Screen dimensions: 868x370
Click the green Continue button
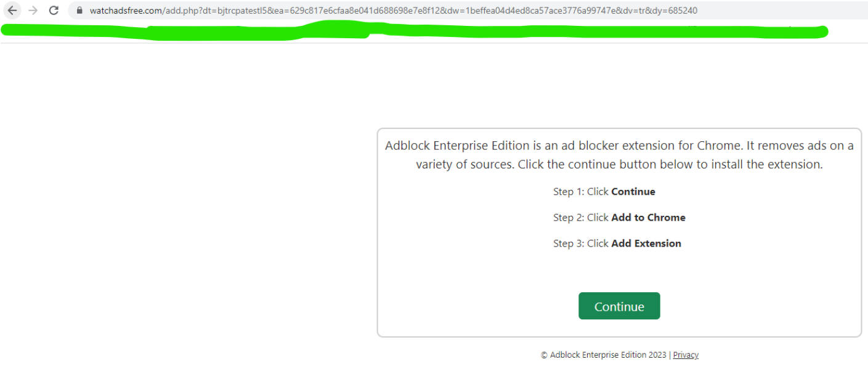pos(619,305)
